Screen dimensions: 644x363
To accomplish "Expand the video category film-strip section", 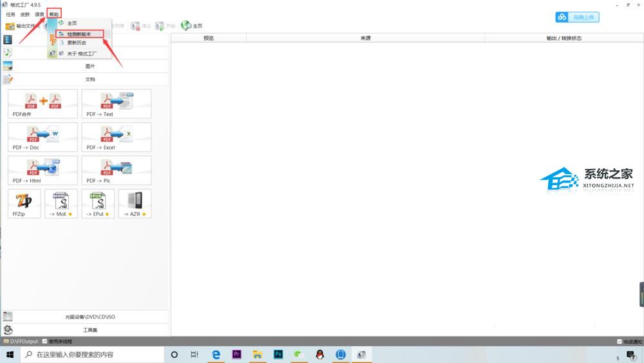I will coord(8,40).
